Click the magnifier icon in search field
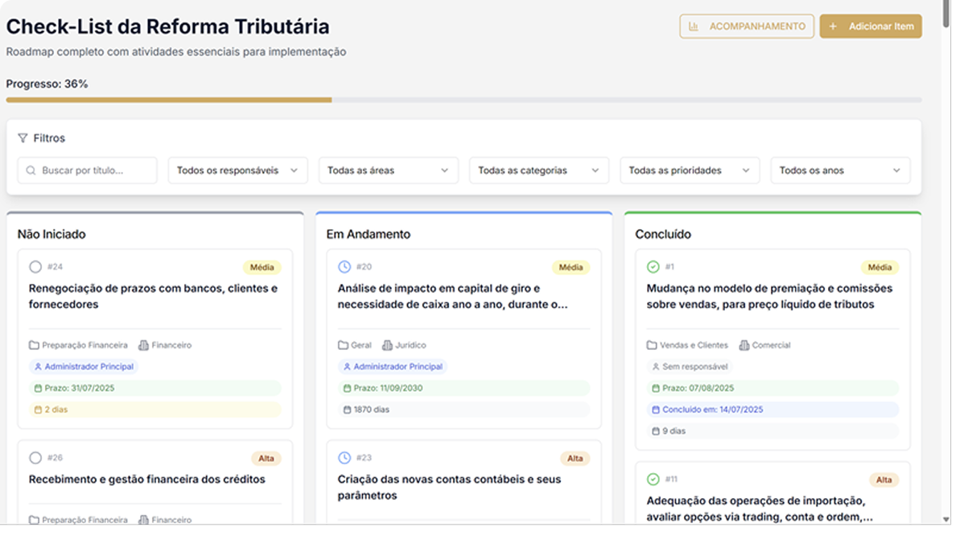 tap(31, 171)
